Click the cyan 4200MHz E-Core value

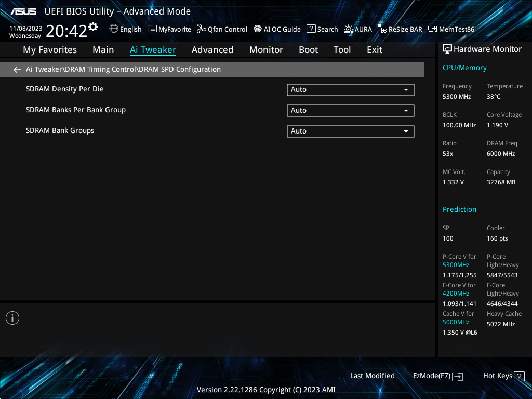[456, 294]
